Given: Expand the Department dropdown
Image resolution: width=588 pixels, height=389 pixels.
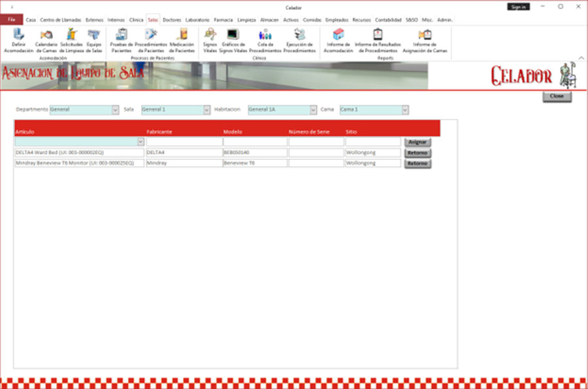Looking at the screenshot, I should point(115,110).
